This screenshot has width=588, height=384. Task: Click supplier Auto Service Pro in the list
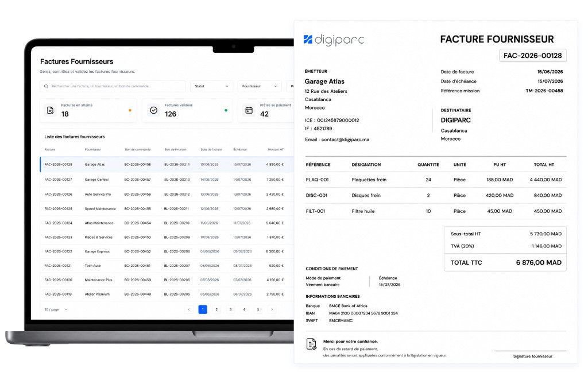coord(98,194)
